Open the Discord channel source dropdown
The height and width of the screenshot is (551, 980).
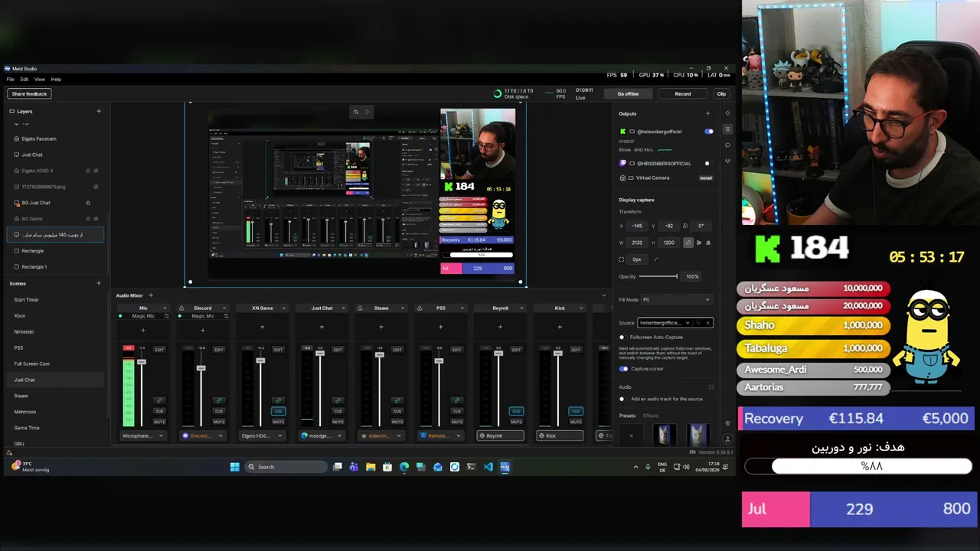203,436
